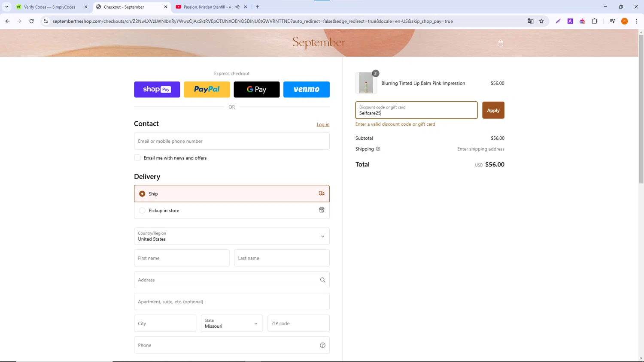Open the Country/Region dropdown
The width and height of the screenshot is (644, 362).
(232, 236)
